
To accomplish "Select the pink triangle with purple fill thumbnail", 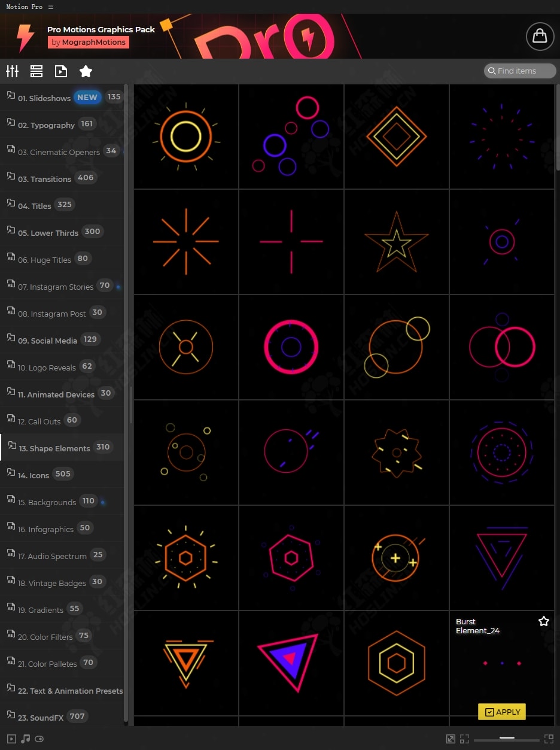I will [291, 663].
